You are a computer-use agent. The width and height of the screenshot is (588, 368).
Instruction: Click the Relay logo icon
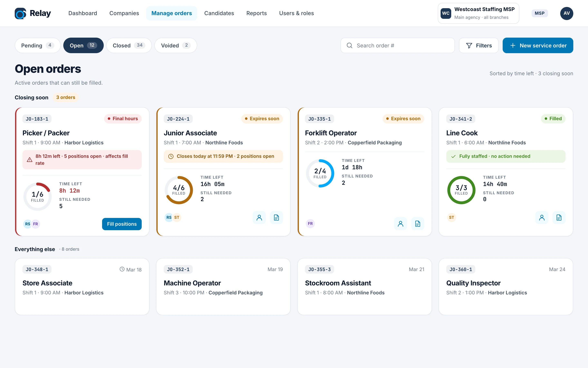tap(20, 13)
